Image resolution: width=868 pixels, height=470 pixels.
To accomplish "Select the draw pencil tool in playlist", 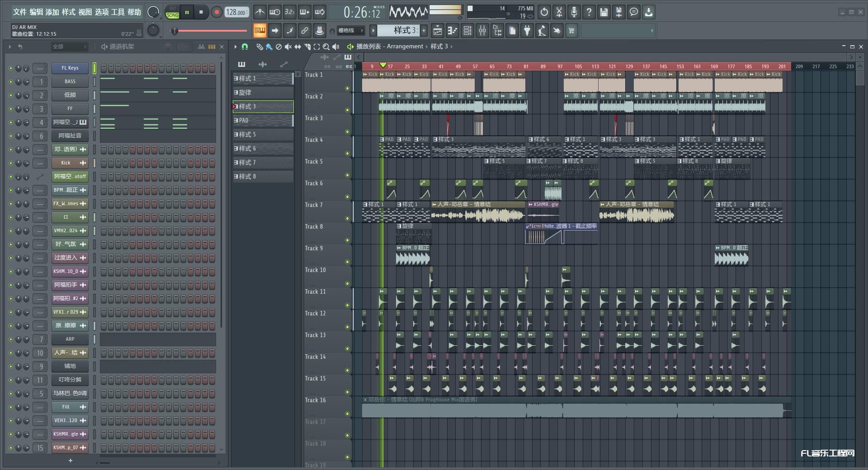I will [x=259, y=47].
